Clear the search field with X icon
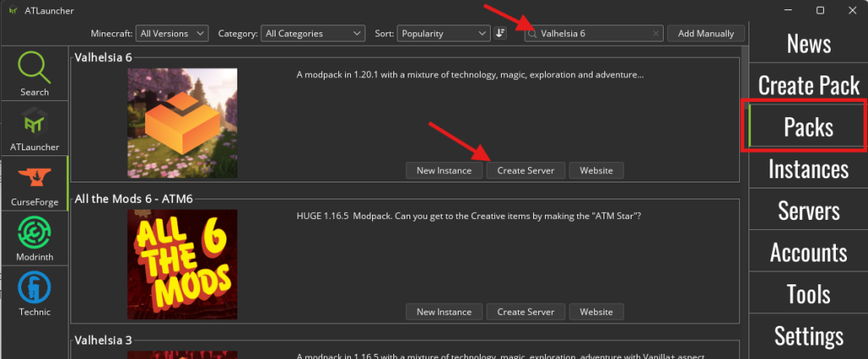Screen dimensions: 868x359 pyautogui.click(x=656, y=34)
